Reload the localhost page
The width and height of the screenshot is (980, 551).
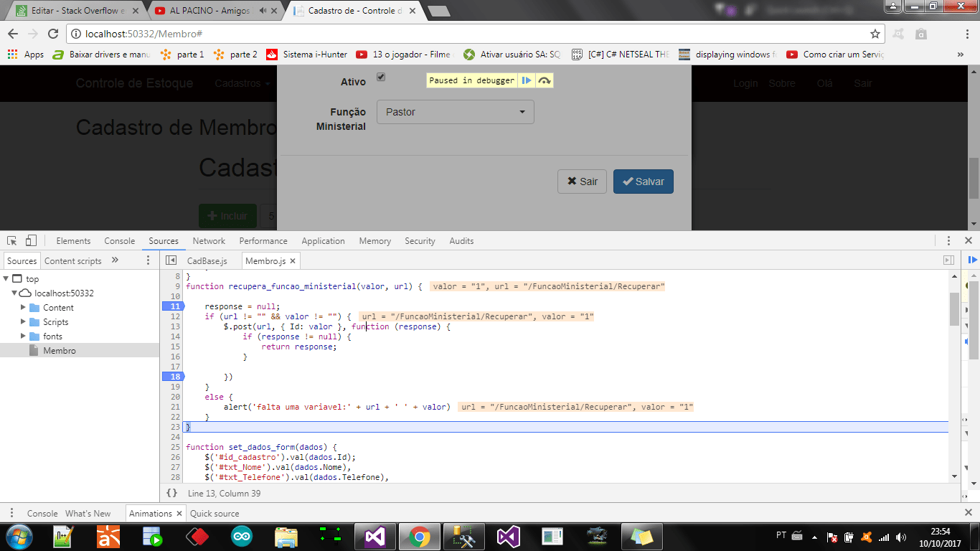tap(52, 34)
